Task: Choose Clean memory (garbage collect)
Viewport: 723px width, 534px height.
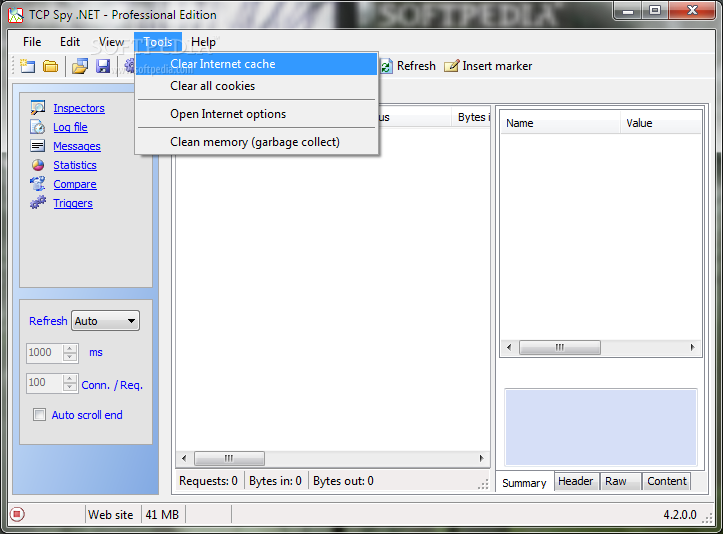Action: (x=257, y=142)
